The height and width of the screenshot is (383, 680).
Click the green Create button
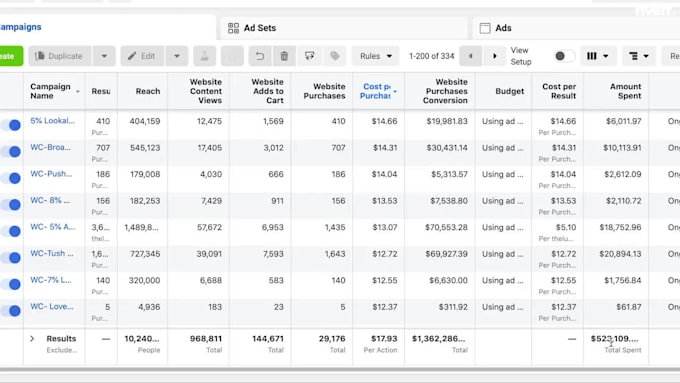pyautogui.click(x=11, y=56)
